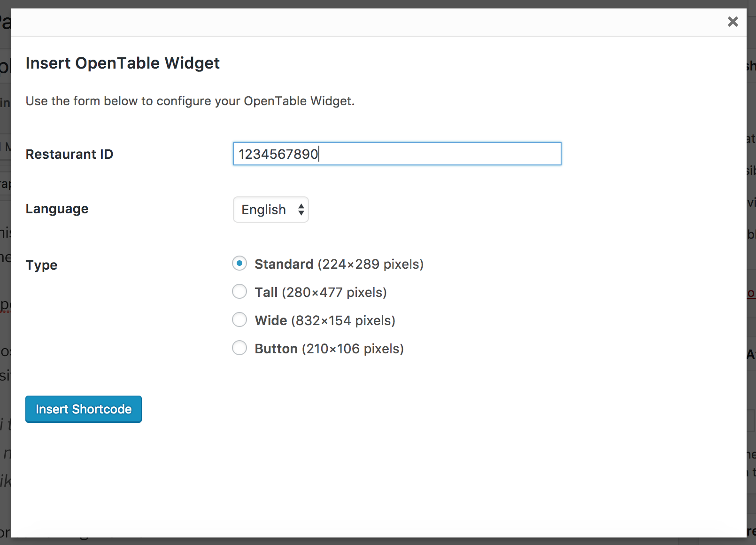The width and height of the screenshot is (756, 545).
Task: Focus the Restaurant ID text field
Action: (397, 154)
